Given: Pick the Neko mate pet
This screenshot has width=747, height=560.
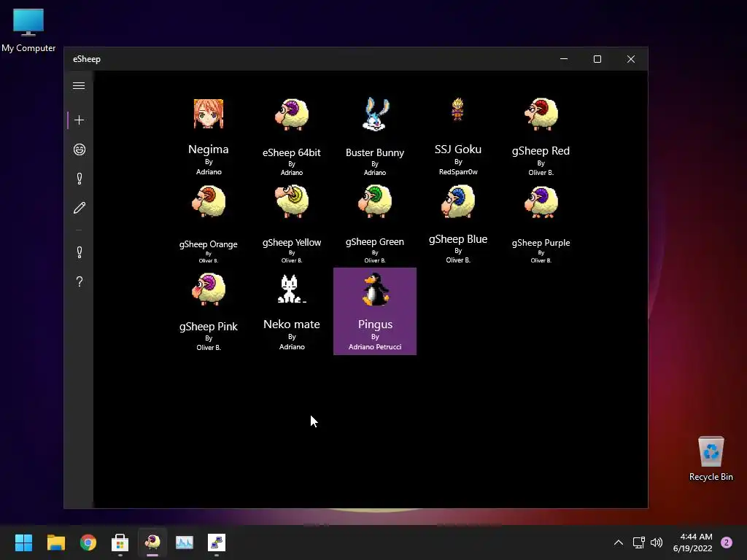Looking at the screenshot, I should click(292, 311).
